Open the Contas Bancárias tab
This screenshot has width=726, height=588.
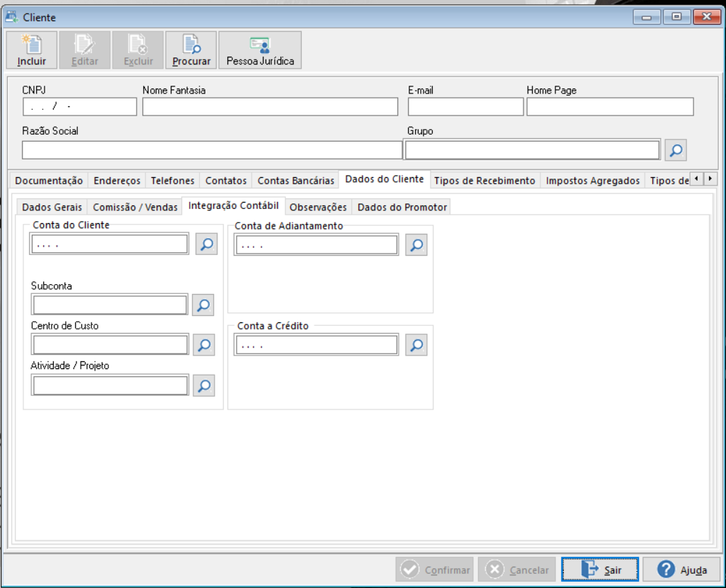point(296,181)
